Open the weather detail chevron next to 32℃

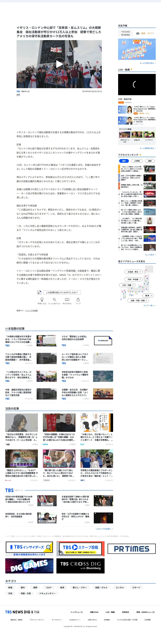(x=153, y=33)
